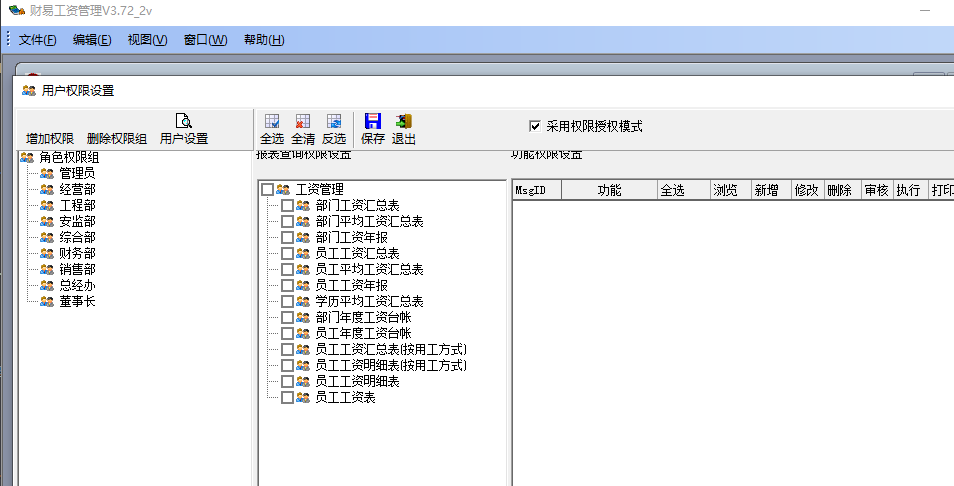Click the 功能 column header

(x=609, y=190)
